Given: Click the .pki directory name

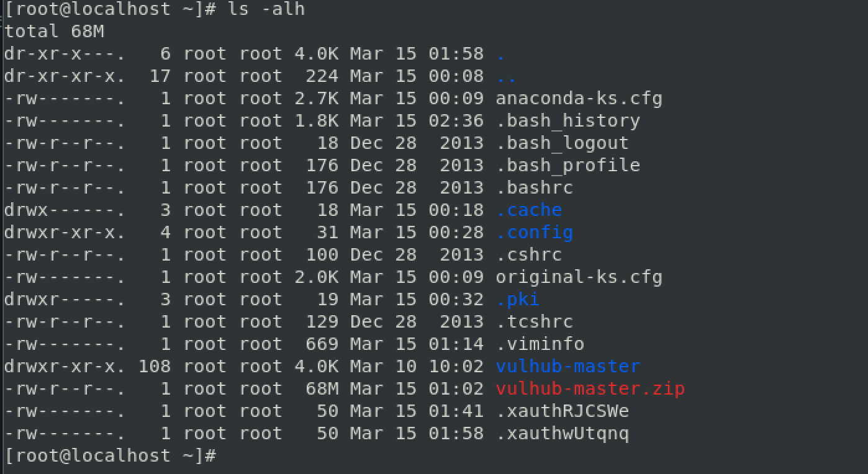Looking at the screenshot, I should pyautogui.click(x=517, y=300).
